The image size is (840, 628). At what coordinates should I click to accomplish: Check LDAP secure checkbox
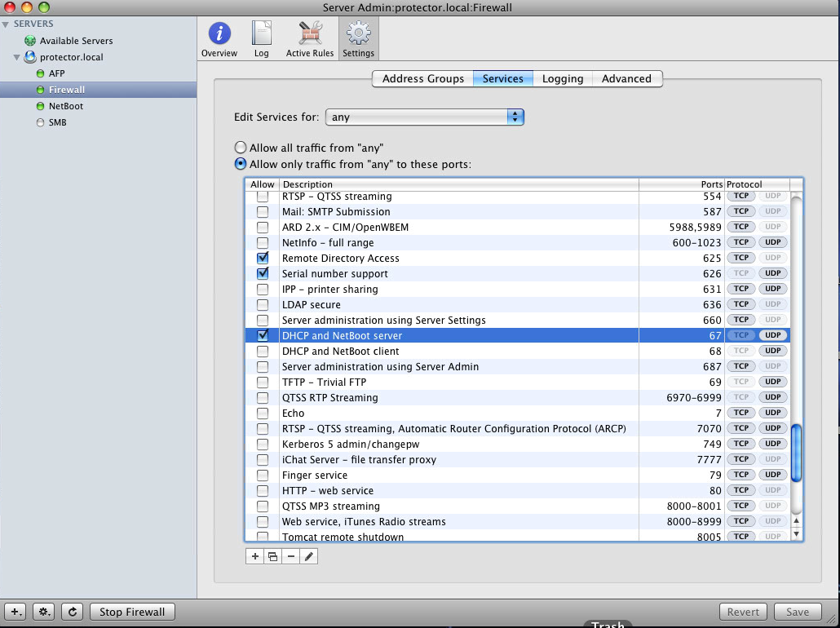pos(263,304)
